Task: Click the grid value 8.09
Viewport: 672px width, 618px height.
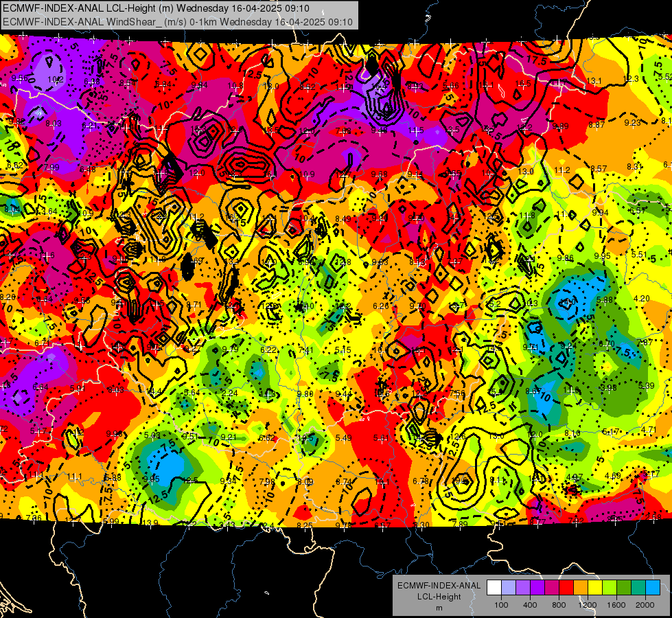Action: click(305, 482)
